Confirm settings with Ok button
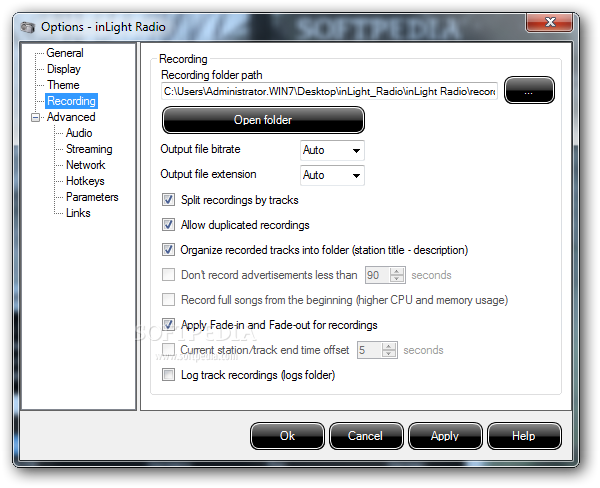Image resolution: width=600 pixels, height=488 pixels. [287, 436]
